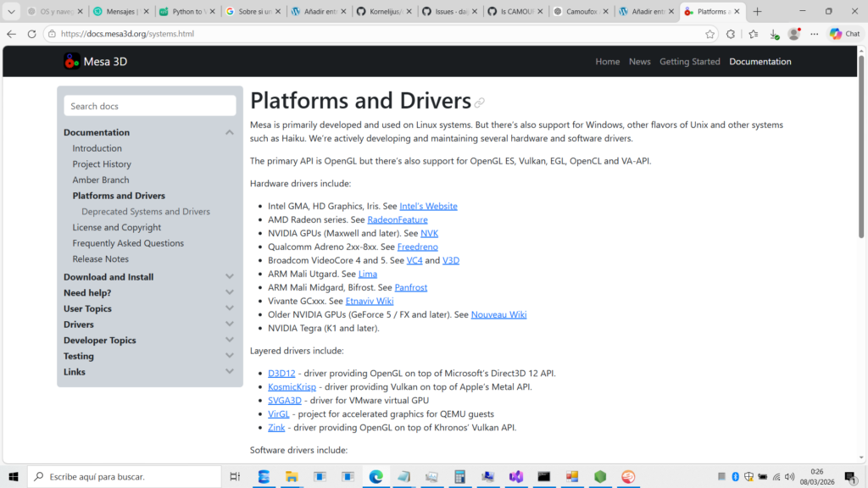Switch to the Python tab
This screenshot has height=488, width=868.
[x=186, y=12]
